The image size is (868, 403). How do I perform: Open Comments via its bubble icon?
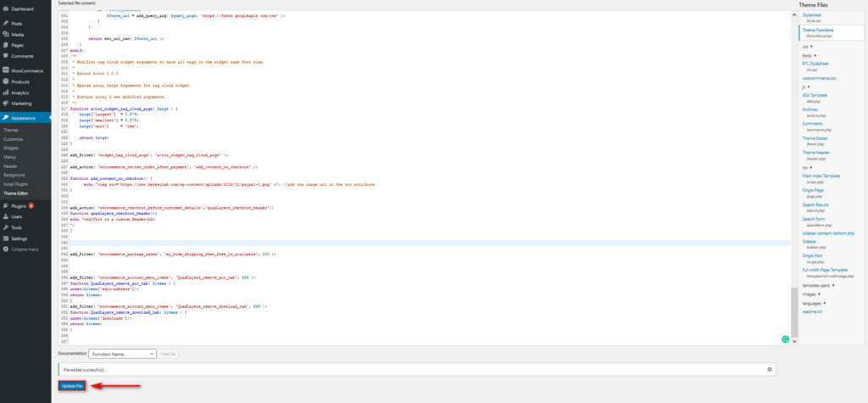pos(6,56)
